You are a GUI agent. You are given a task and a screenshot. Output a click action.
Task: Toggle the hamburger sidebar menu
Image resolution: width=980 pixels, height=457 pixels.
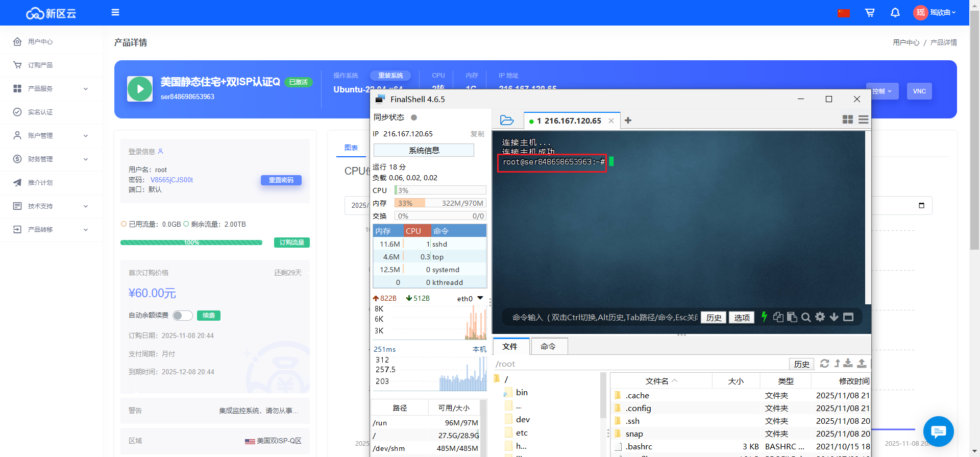(115, 12)
